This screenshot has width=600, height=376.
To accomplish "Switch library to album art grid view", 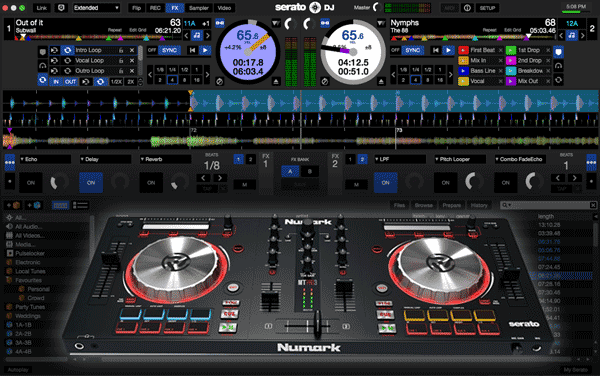I will pos(60,205).
